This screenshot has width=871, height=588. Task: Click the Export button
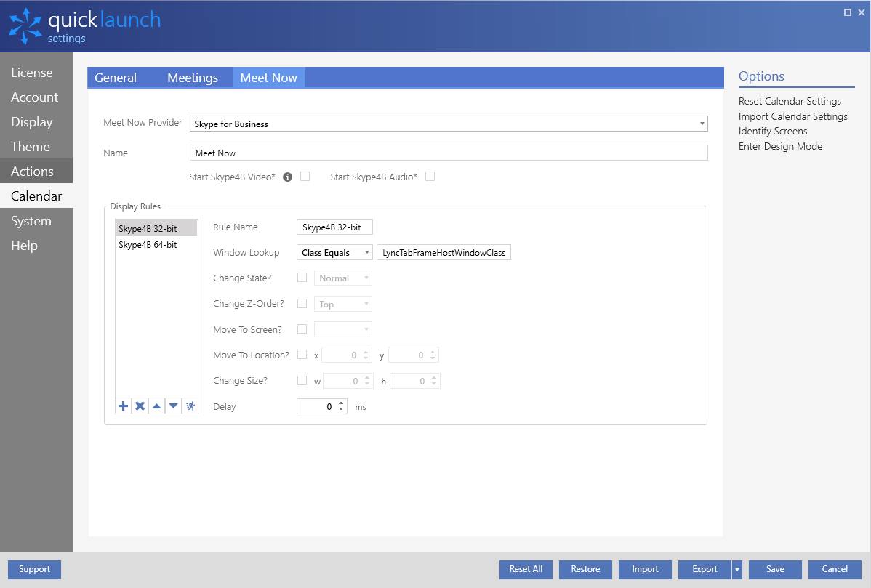tap(705, 570)
